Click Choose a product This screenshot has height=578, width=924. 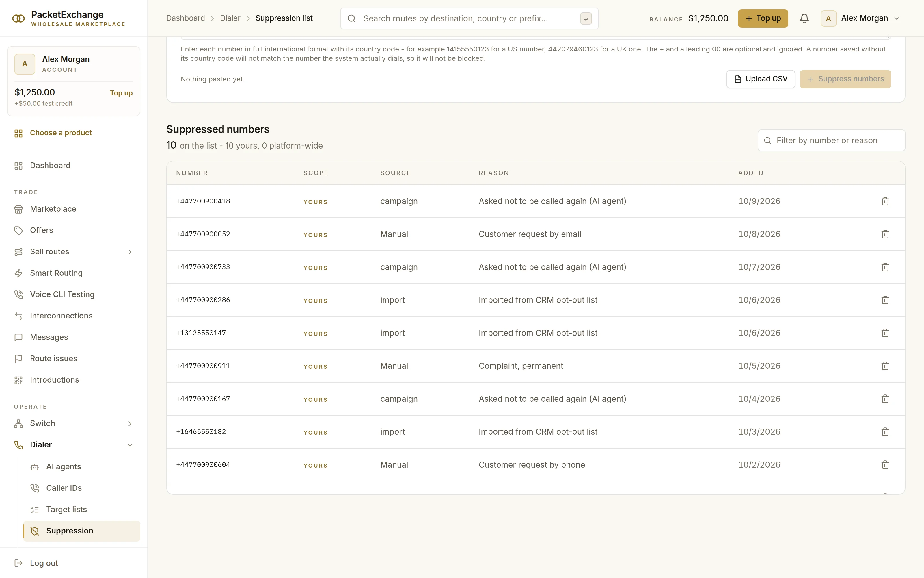pyautogui.click(x=74, y=133)
